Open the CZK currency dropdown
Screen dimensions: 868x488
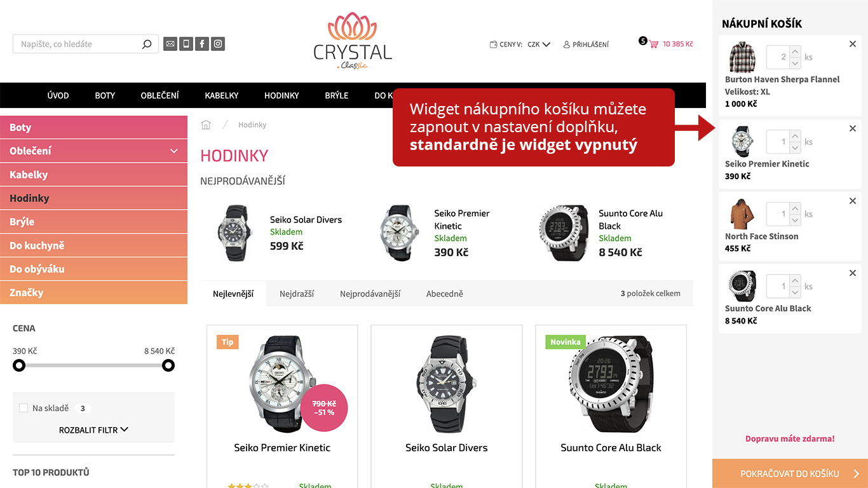coord(539,44)
